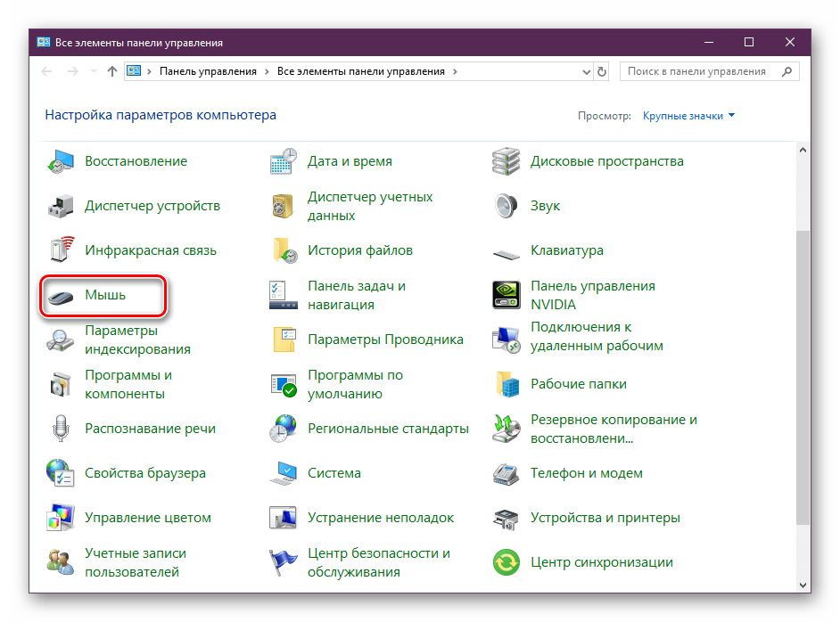Open the address bar history dropdown arrow
The height and width of the screenshot is (622, 840).
(584, 71)
